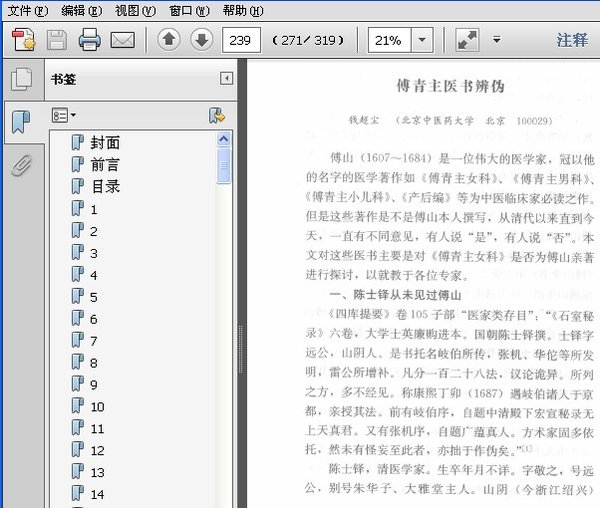
Task: Open the 注释 comments panel
Action: 572,40
